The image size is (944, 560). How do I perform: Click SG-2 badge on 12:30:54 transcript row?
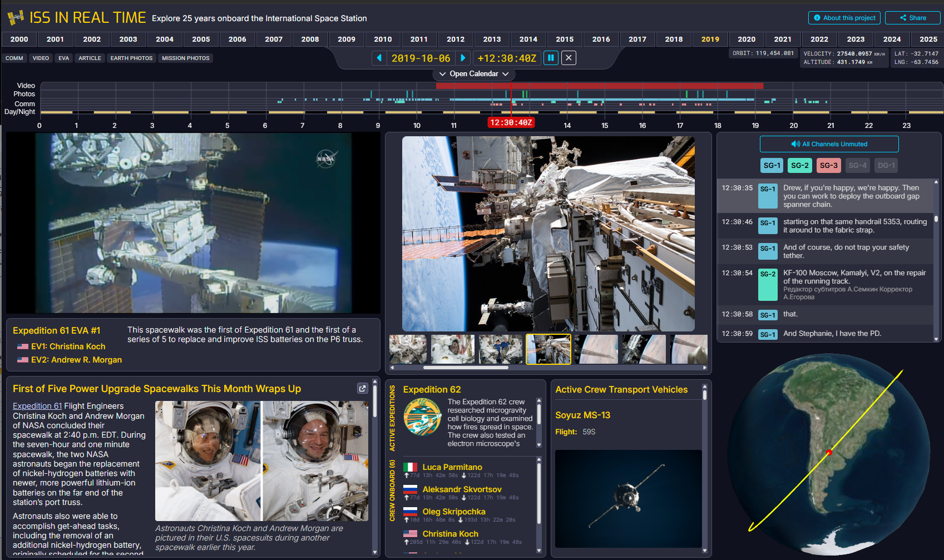(x=768, y=285)
